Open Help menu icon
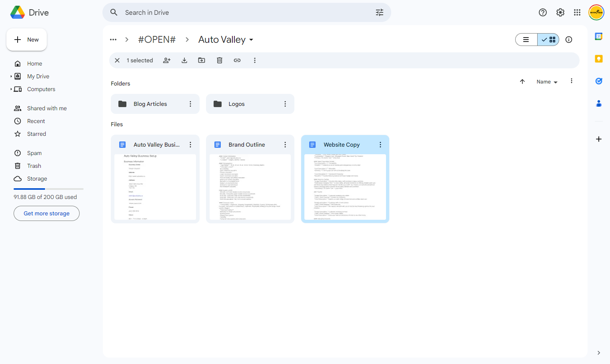The image size is (610, 364). (543, 12)
